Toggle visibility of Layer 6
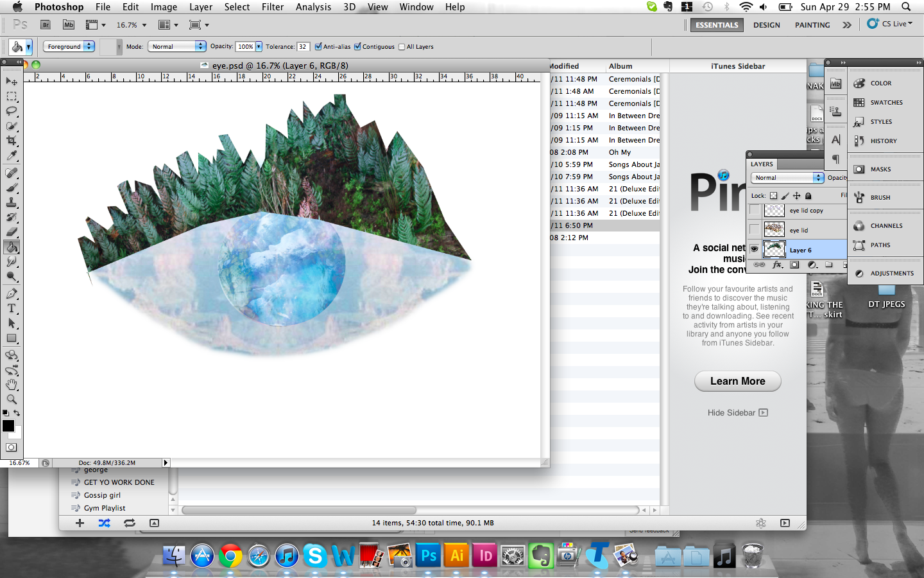This screenshot has height=578, width=924. coord(755,249)
